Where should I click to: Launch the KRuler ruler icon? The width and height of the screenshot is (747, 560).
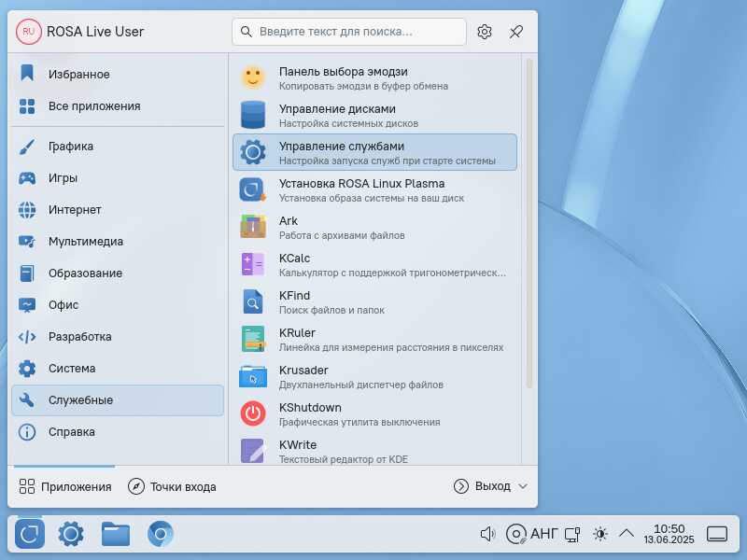click(253, 339)
